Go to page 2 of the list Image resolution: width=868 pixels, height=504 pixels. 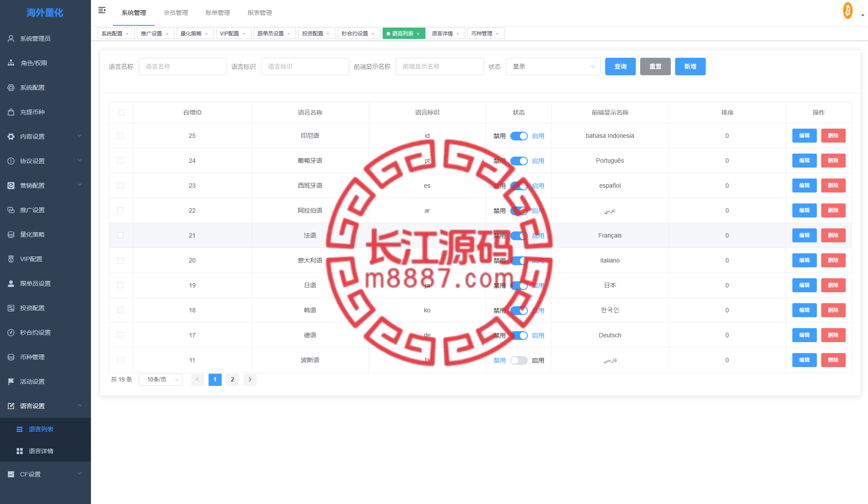[233, 380]
